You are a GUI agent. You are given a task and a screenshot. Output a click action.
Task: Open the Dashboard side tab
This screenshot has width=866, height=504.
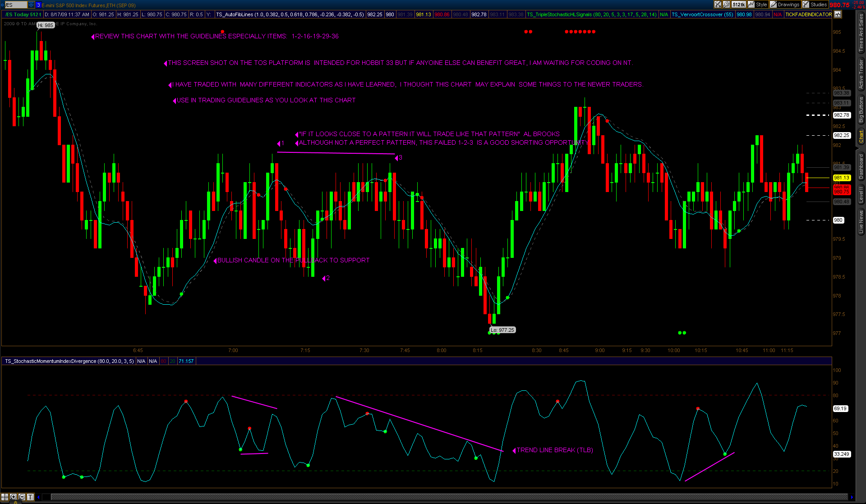pyautogui.click(x=861, y=166)
